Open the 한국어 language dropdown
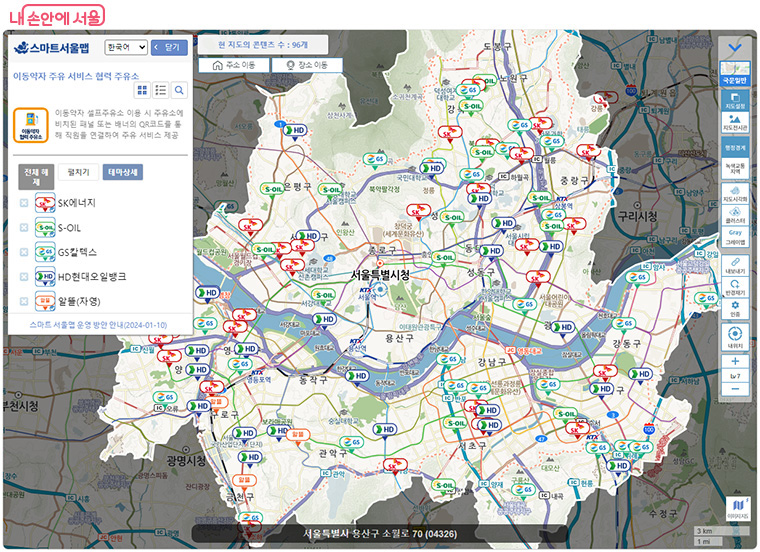760x552 pixels. point(126,47)
